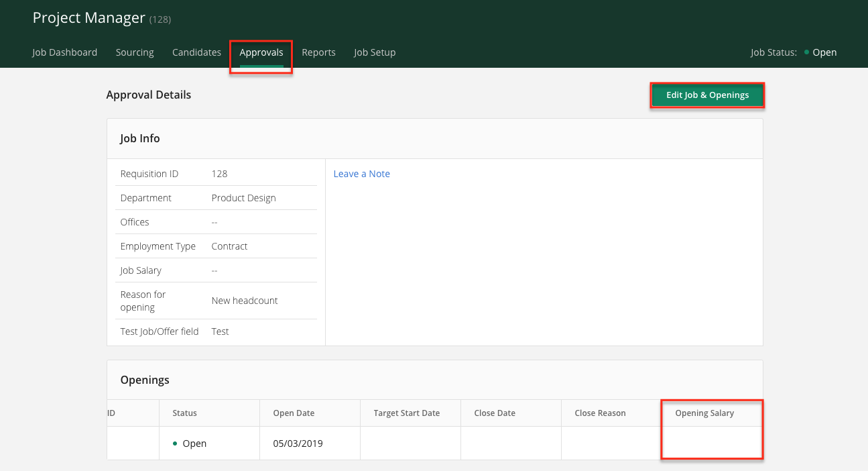Click the Open Date column header
Screen dimensions: 868x471
(294, 413)
